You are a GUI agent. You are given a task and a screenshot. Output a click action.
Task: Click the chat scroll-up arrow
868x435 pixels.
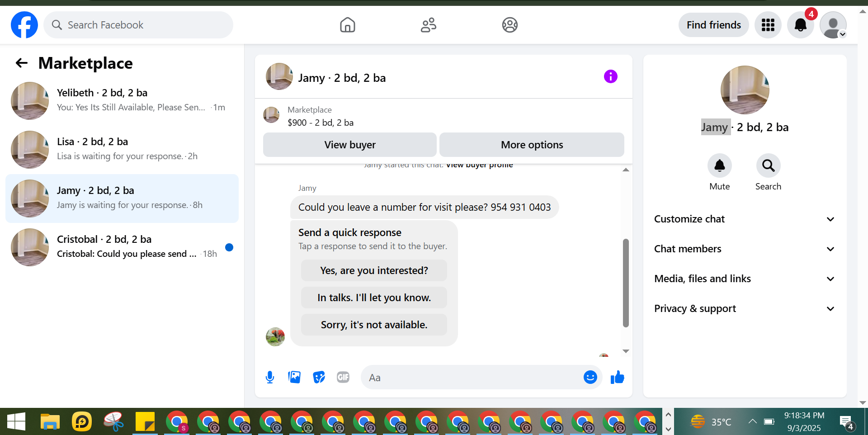[626, 170]
